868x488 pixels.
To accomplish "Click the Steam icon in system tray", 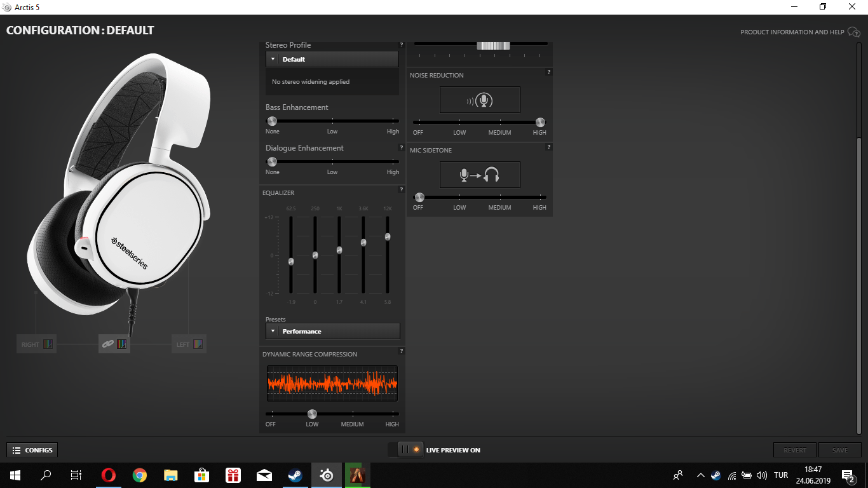I will coord(716,475).
